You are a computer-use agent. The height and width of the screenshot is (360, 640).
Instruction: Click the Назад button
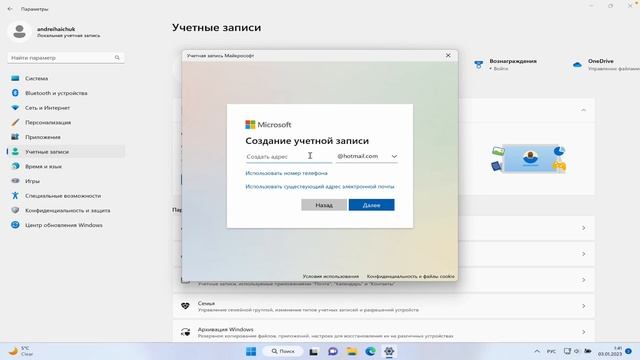[324, 205]
